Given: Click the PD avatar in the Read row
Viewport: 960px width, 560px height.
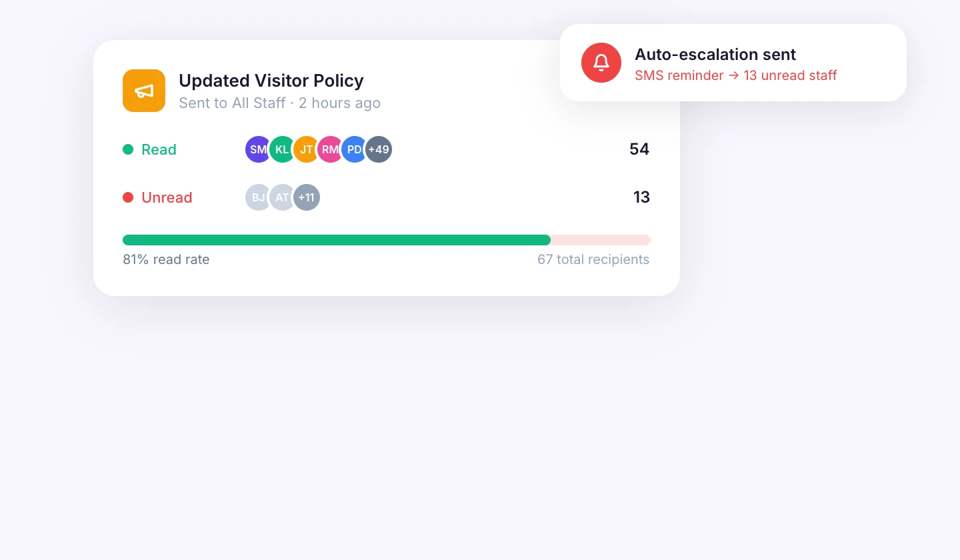Looking at the screenshot, I should [355, 149].
